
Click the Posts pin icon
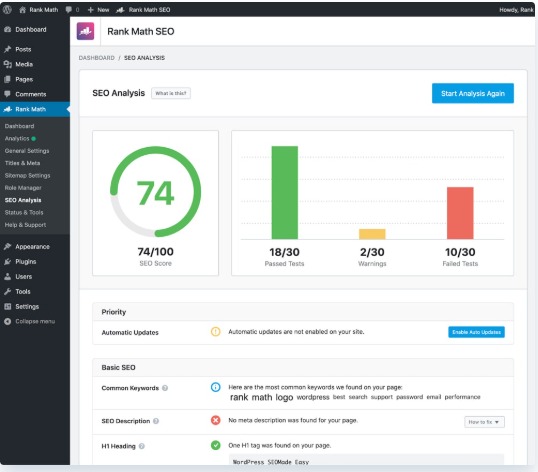click(8, 49)
